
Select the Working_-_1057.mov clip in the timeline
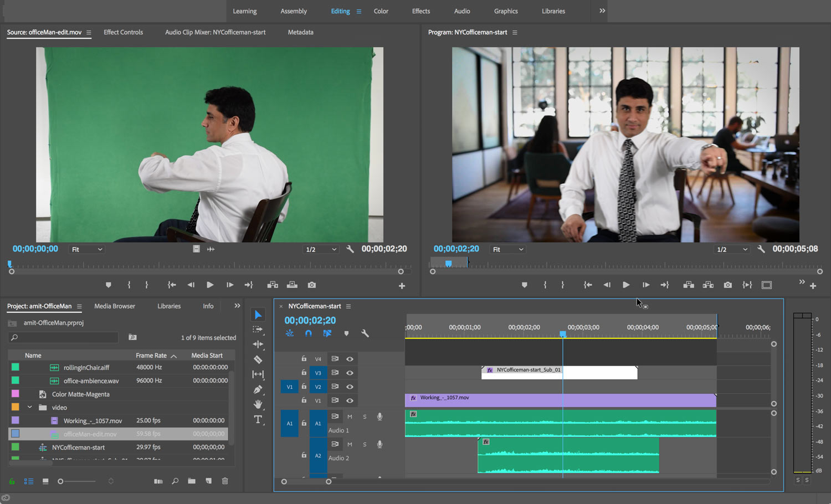click(x=526, y=398)
